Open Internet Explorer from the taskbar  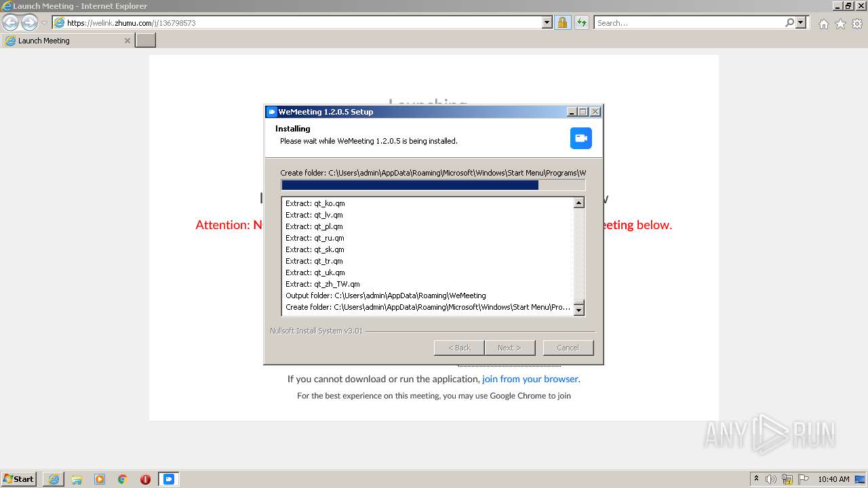54,479
